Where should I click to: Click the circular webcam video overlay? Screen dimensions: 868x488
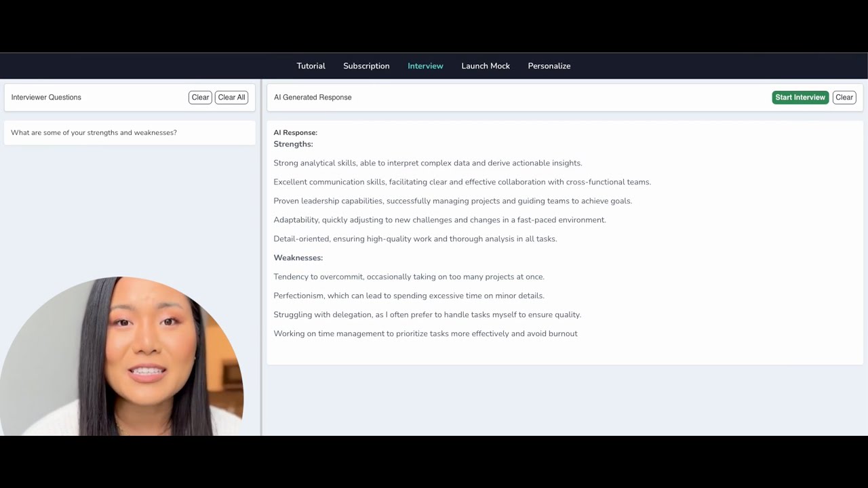[122, 357]
